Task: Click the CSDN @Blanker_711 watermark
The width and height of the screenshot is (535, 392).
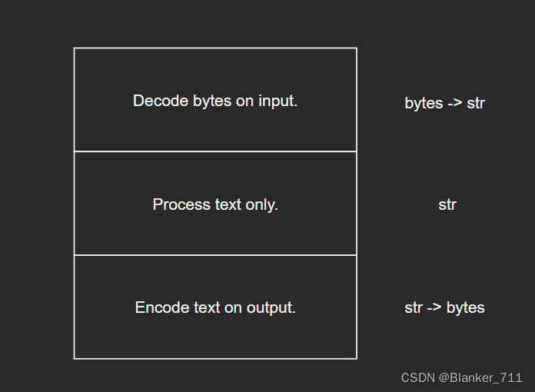Action: (x=462, y=378)
